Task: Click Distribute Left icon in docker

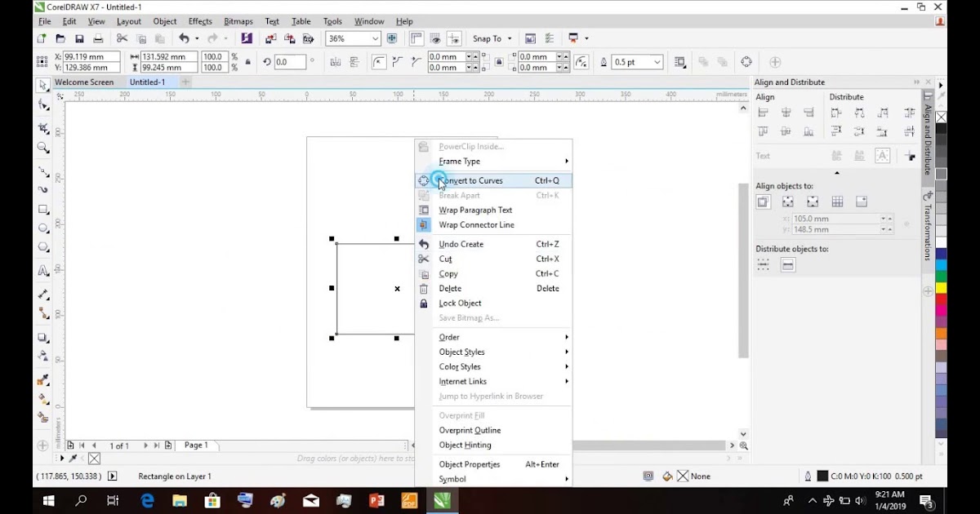Action: coord(836,113)
